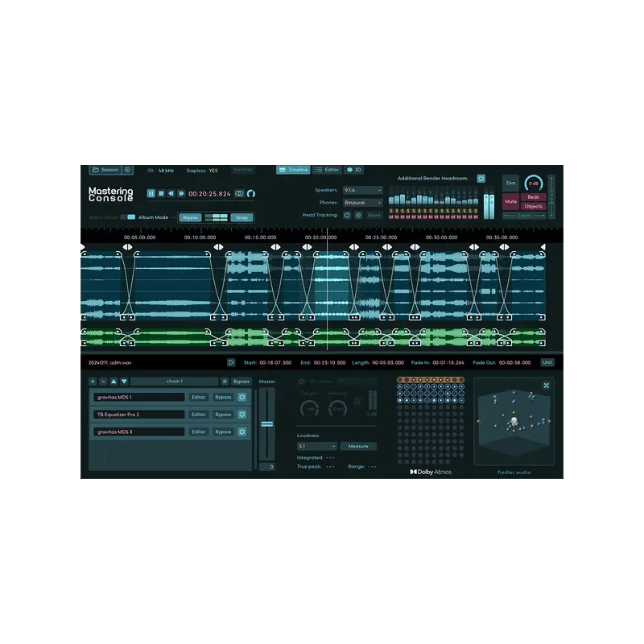Toggle Ripple editing mode
The image size is (644, 644).
[x=190, y=217]
